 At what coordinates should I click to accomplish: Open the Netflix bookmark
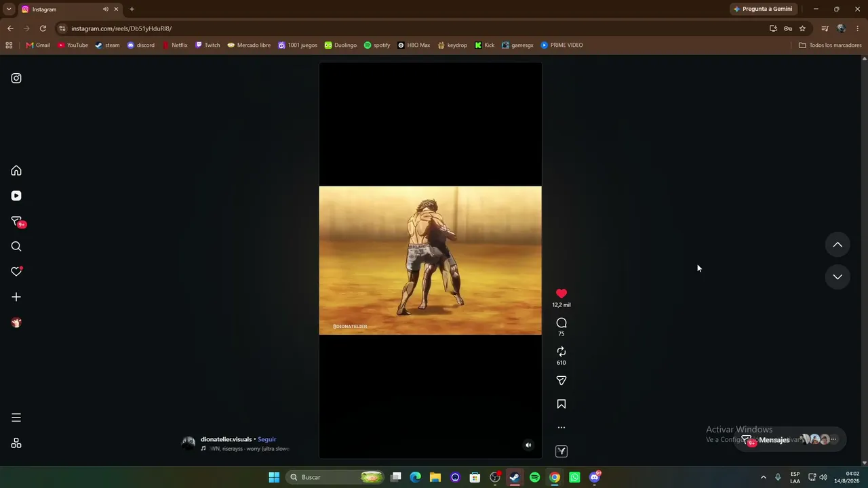click(175, 45)
